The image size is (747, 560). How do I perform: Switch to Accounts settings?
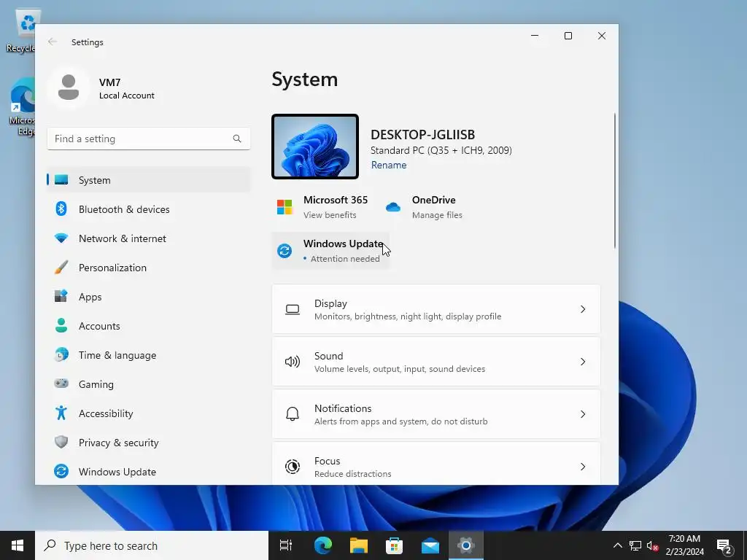coord(148,326)
